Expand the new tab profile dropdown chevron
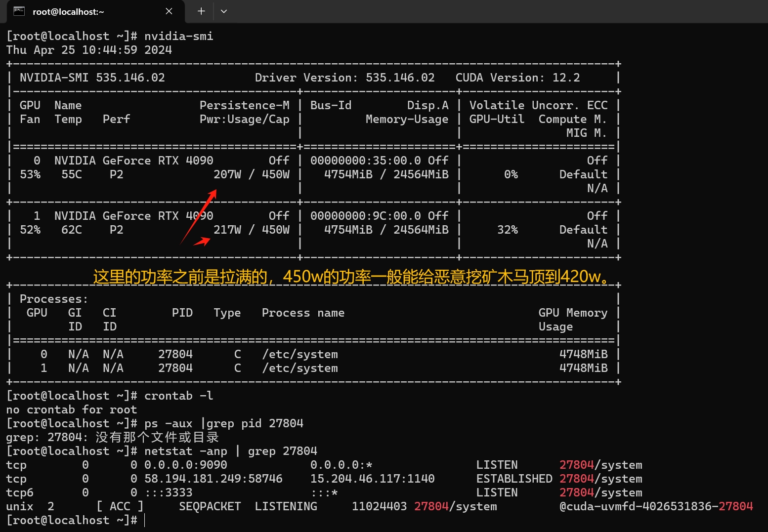This screenshot has width=768, height=532. click(x=224, y=11)
